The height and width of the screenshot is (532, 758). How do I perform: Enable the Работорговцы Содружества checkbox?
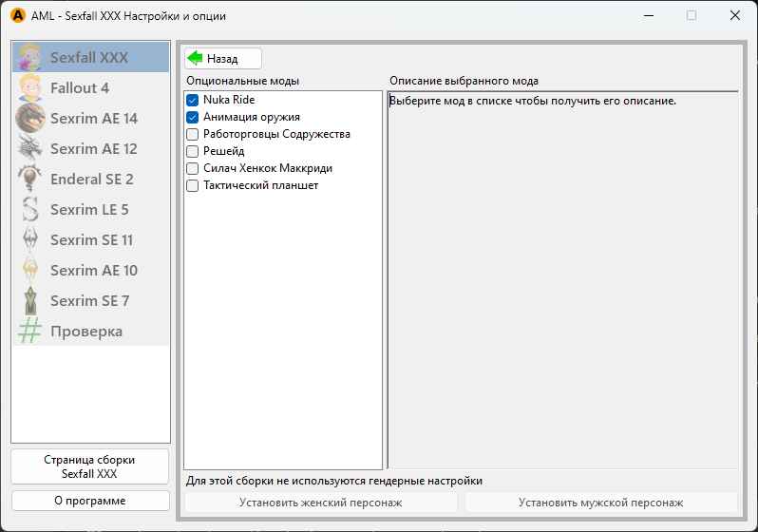[x=193, y=134]
